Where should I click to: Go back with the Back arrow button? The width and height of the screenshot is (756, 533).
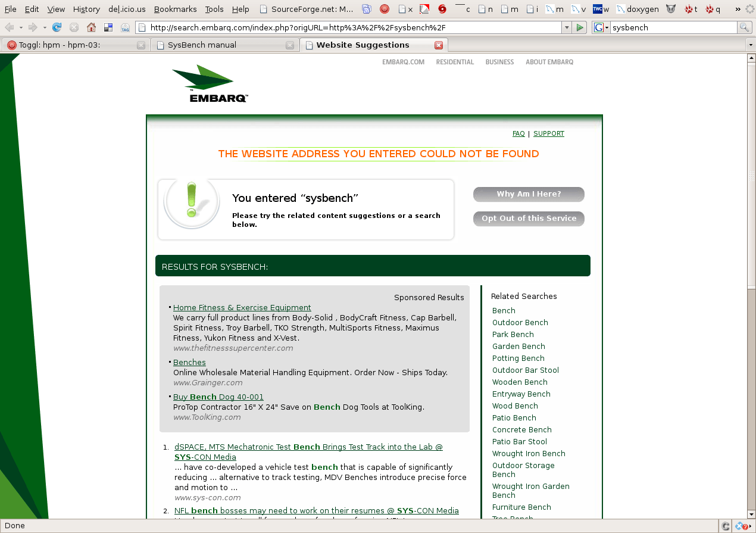10,27
